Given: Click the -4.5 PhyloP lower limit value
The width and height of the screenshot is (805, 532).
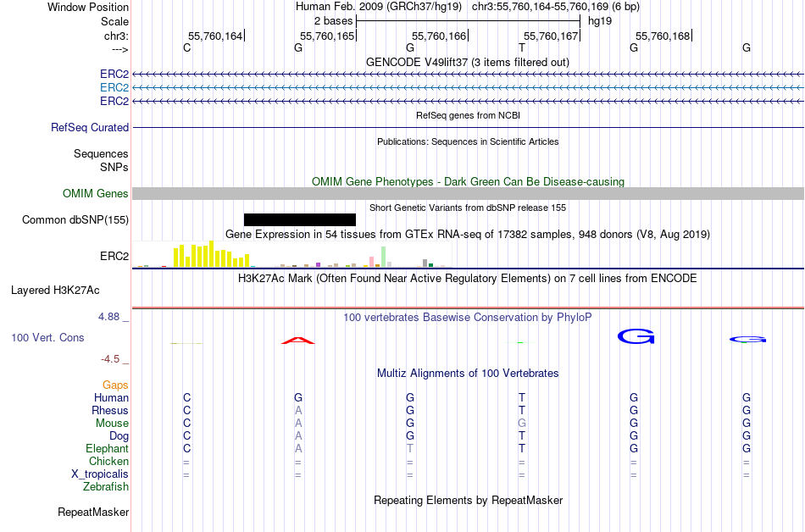Looking at the screenshot, I should click(110, 359).
